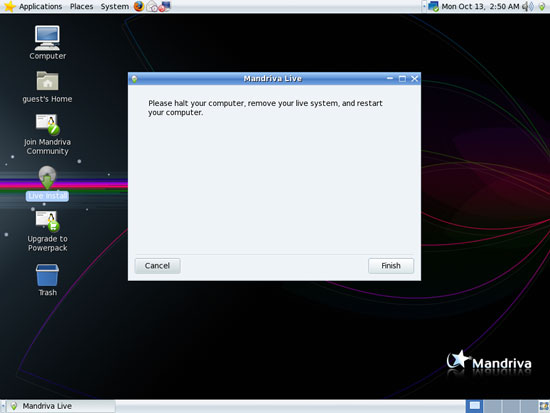Switch to the fourth workspace
The width and height of the screenshot is (550, 413).
coord(529,406)
